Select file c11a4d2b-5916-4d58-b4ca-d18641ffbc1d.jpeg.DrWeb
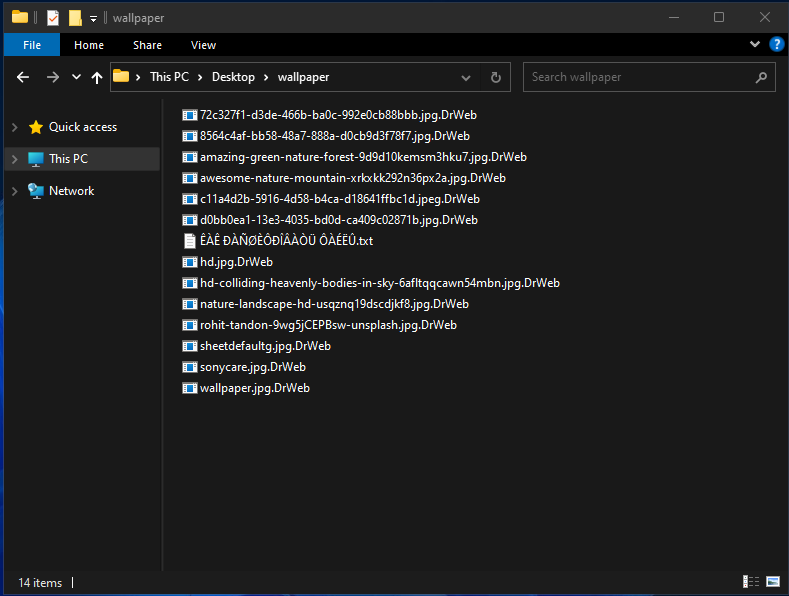Viewport: 789px width, 596px height. pos(331,199)
